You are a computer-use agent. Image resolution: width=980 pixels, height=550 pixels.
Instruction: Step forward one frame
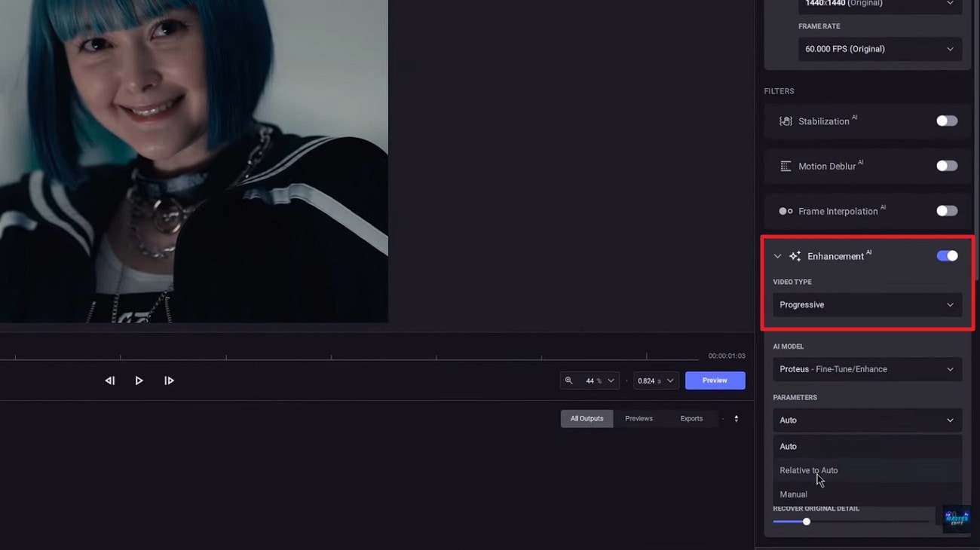pos(169,380)
